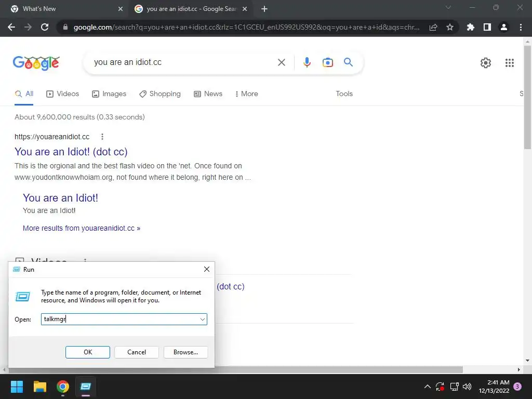Image resolution: width=532 pixels, height=399 pixels.
Task: Open the sync status tray icon
Action: coord(440,387)
